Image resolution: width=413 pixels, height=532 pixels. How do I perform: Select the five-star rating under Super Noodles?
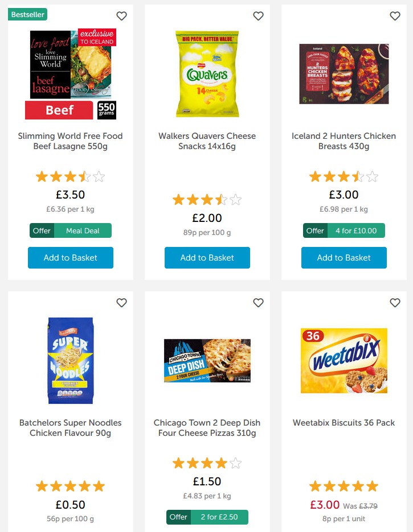click(70, 486)
